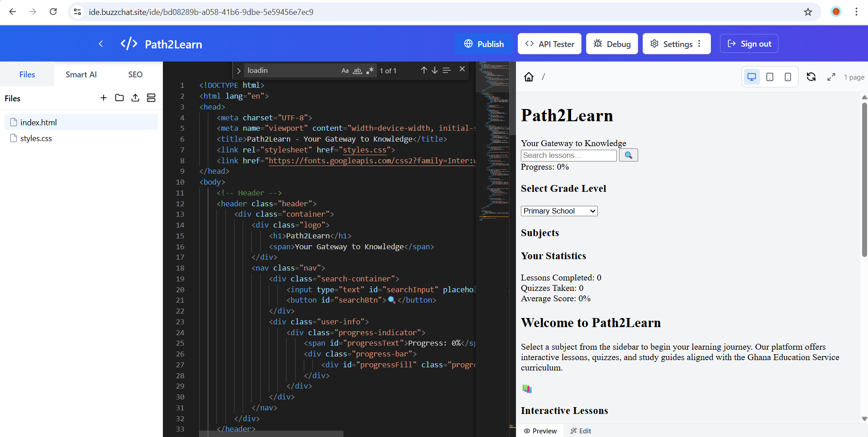The height and width of the screenshot is (437, 868).
Task: Switch to the Edit tab at bottom
Action: [x=581, y=431]
